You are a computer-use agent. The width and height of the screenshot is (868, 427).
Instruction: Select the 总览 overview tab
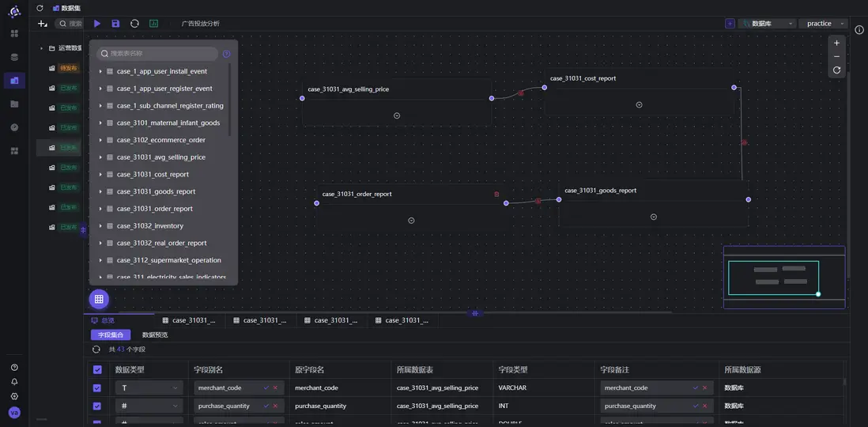[103, 320]
